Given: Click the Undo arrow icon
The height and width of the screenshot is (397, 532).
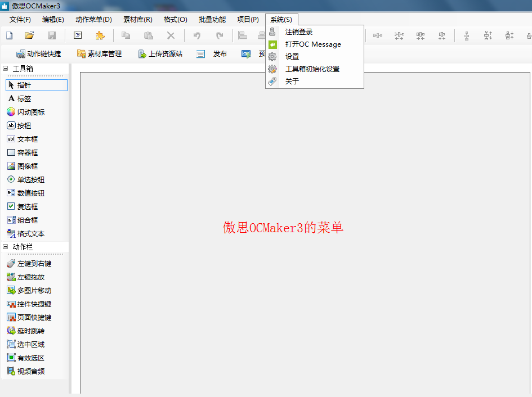Looking at the screenshot, I should [x=197, y=35].
